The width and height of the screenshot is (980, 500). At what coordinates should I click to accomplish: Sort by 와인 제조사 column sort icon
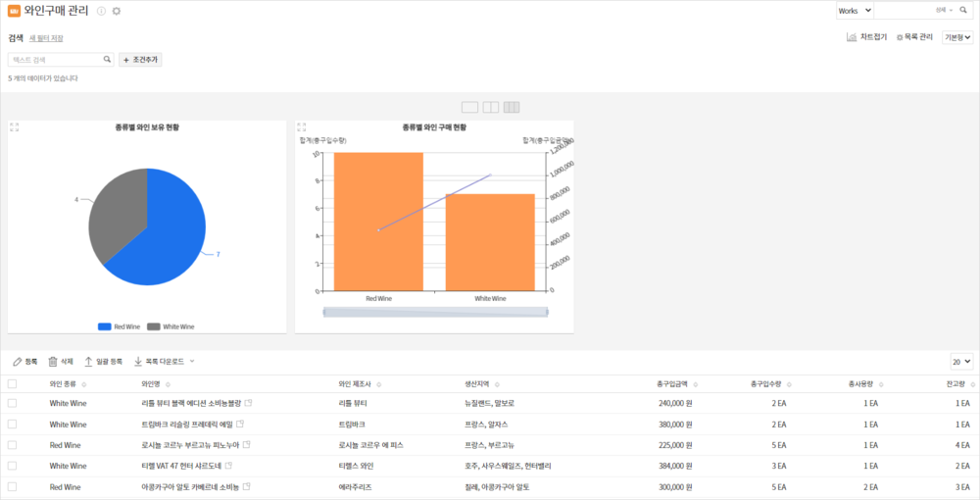pos(379,384)
